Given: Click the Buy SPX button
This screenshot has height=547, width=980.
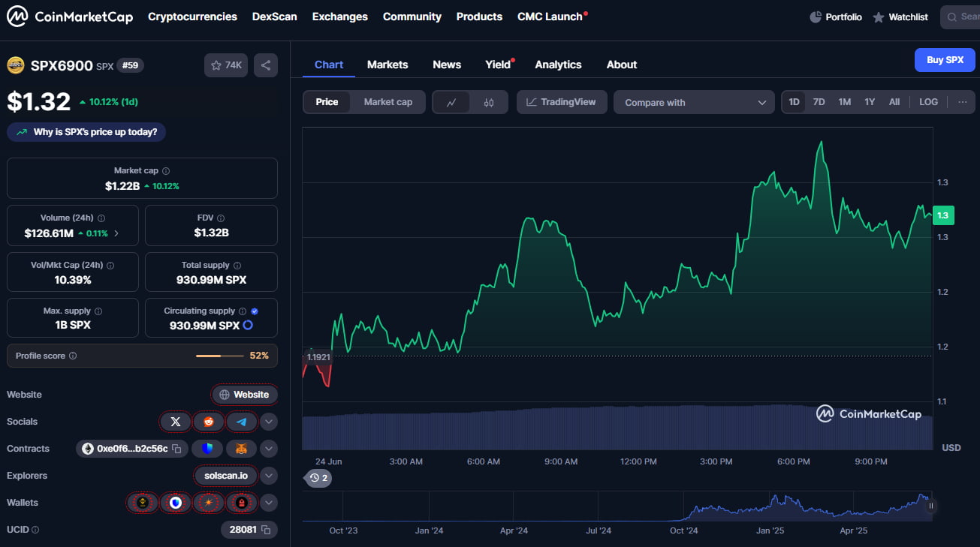Looking at the screenshot, I should coord(945,60).
